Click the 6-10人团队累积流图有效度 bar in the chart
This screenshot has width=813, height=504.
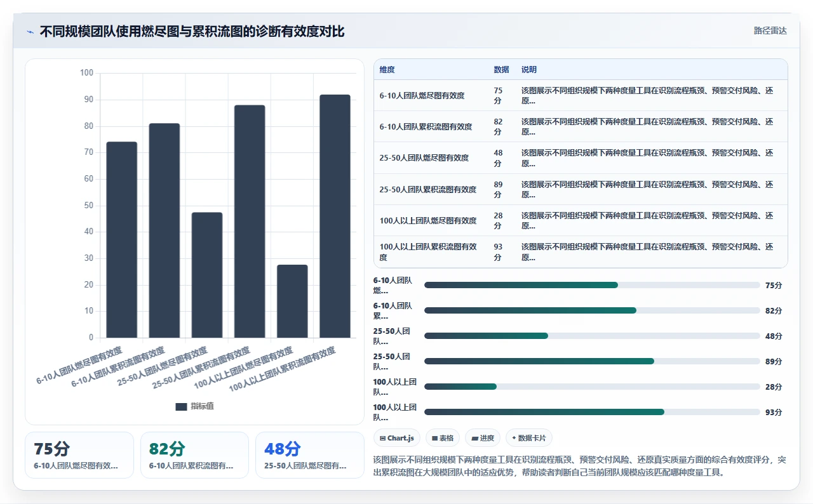[x=165, y=230]
